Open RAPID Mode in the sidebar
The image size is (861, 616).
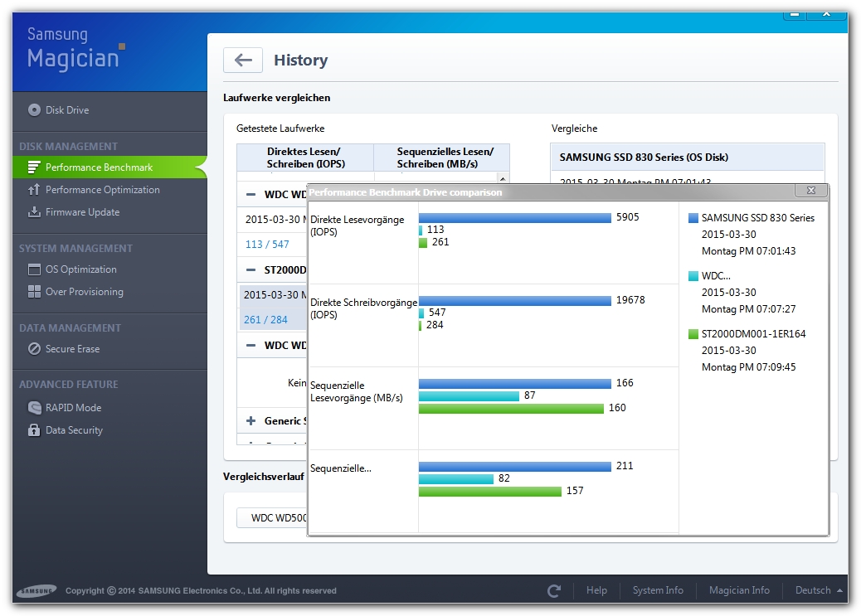click(73, 407)
